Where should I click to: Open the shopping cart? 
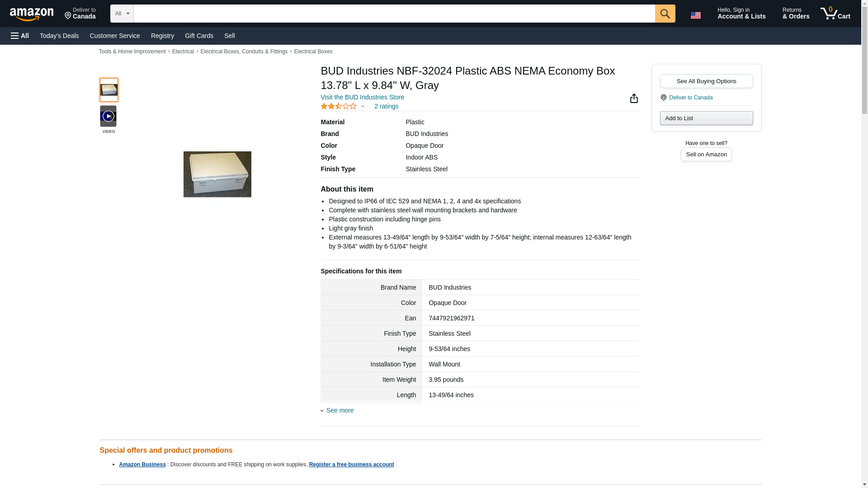[835, 14]
